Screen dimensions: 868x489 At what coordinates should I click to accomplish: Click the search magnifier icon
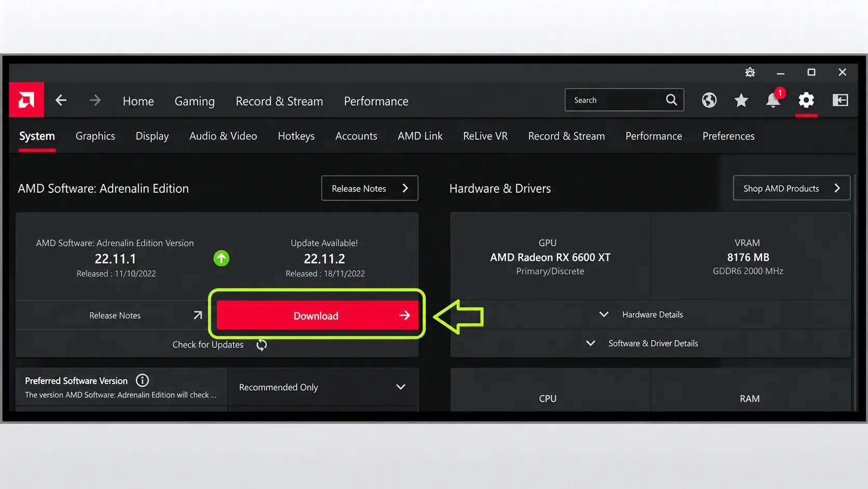671,100
